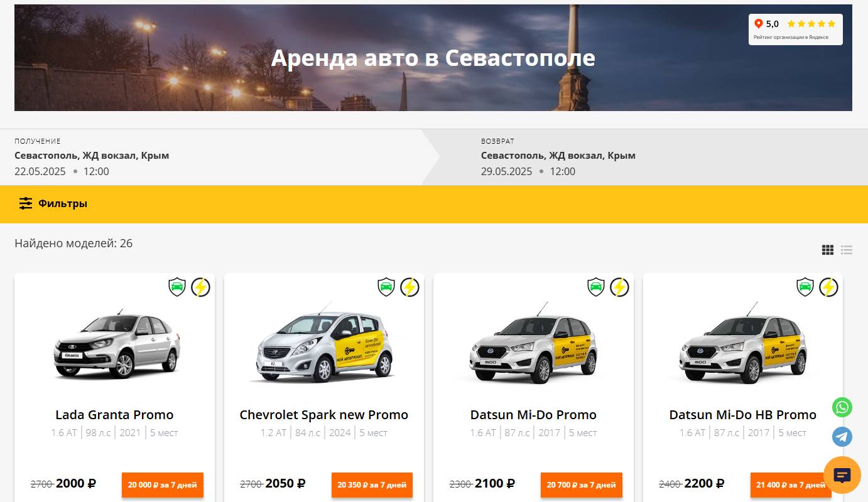Open Telegram contact chat

[842, 437]
